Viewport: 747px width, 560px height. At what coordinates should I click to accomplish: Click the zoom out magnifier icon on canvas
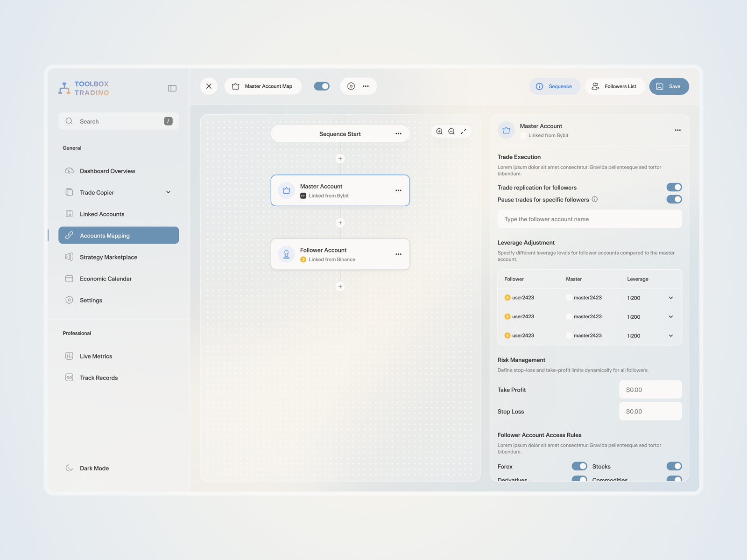tap(451, 132)
